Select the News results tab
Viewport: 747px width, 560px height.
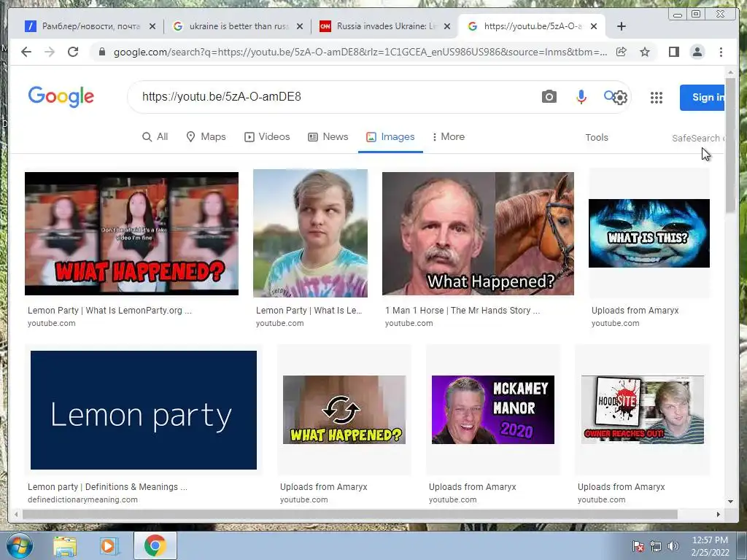328,137
